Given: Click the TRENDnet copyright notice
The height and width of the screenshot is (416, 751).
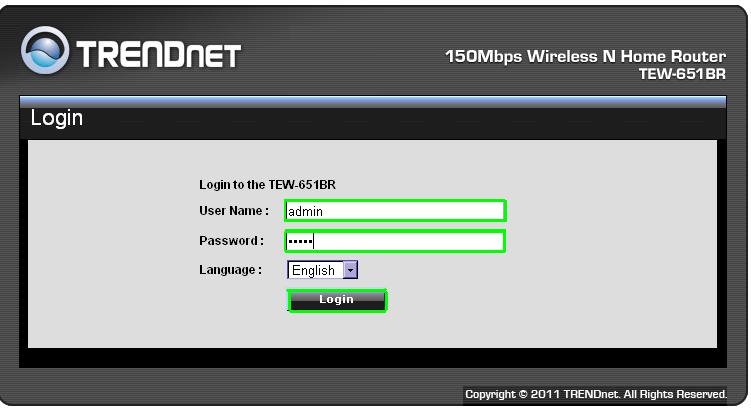Looking at the screenshot, I should [x=596, y=394].
